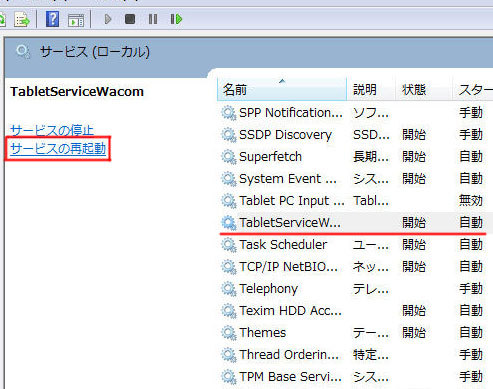Click the gear icon of SPP Notification row
493x389 pixels.
(229, 113)
